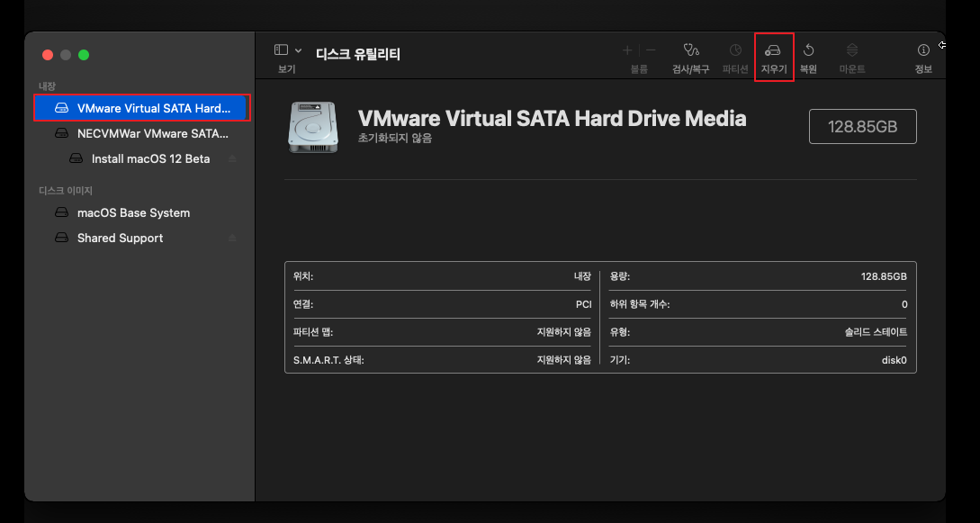Eject Install macOS 12 Beta volume
The width and height of the screenshot is (980, 523).
tap(232, 158)
